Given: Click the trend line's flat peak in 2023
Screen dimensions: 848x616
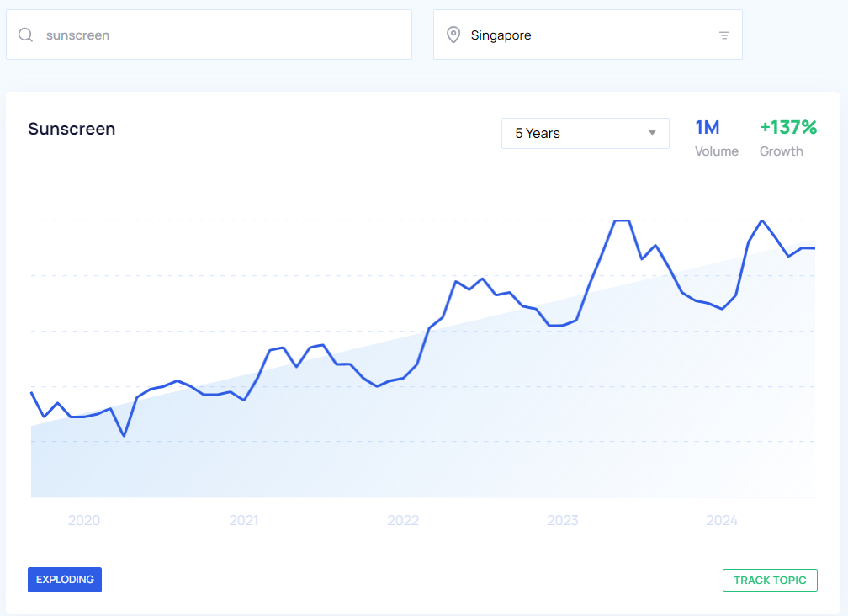Looking at the screenshot, I should [x=621, y=221].
